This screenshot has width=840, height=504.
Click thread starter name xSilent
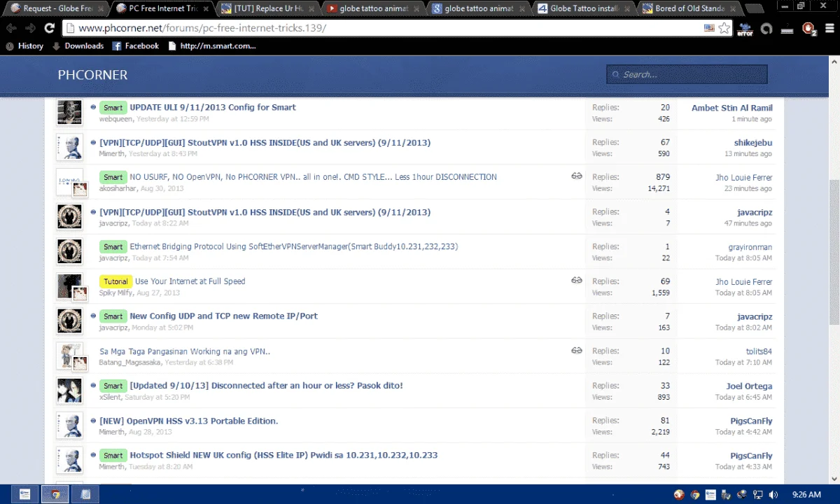111,398
